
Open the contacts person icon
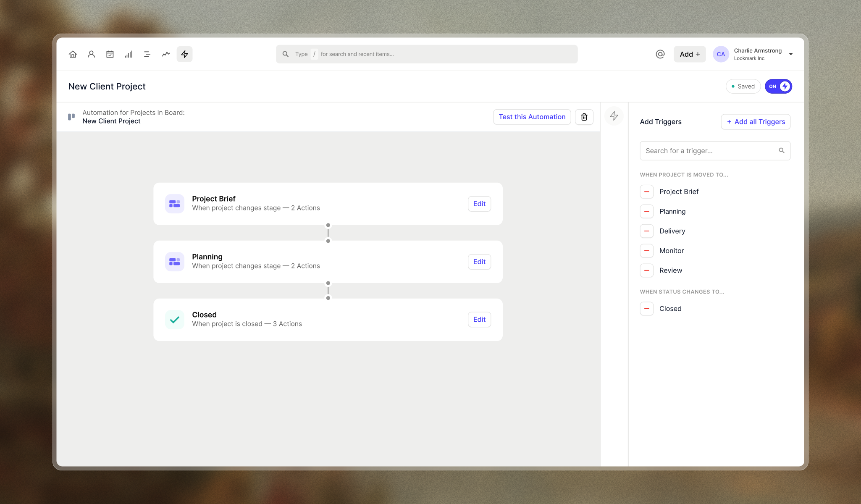click(91, 54)
